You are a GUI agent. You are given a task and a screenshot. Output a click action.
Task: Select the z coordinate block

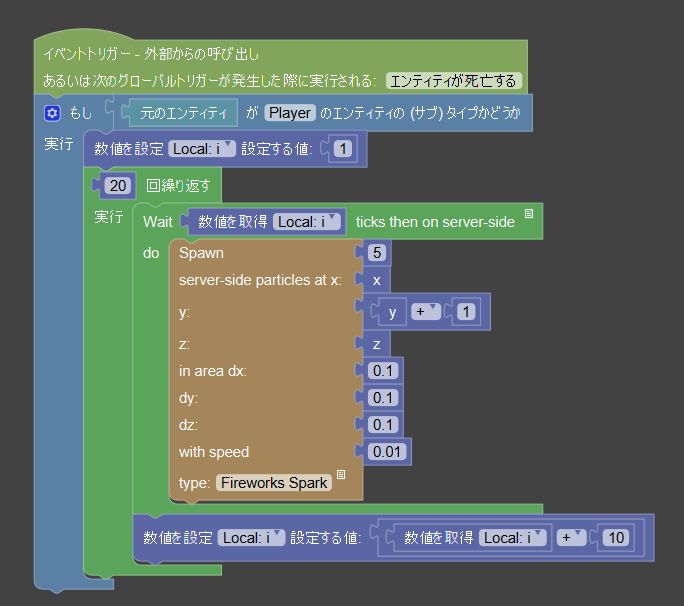[377, 344]
